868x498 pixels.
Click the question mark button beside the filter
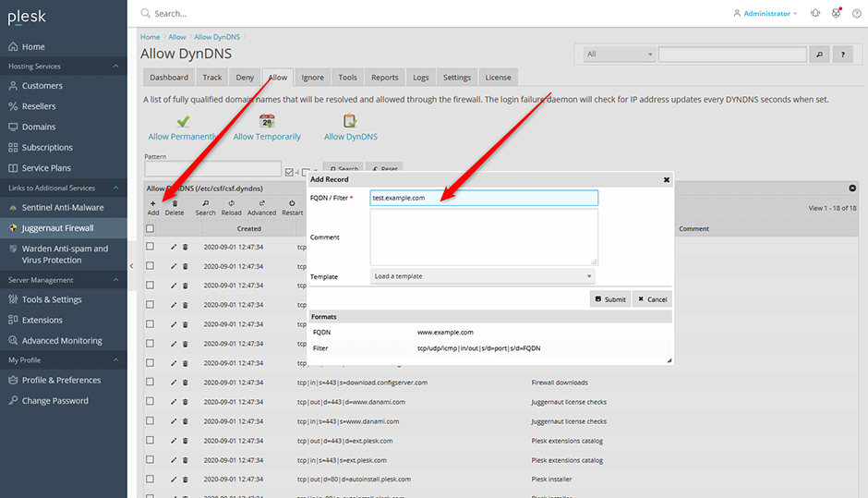843,55
